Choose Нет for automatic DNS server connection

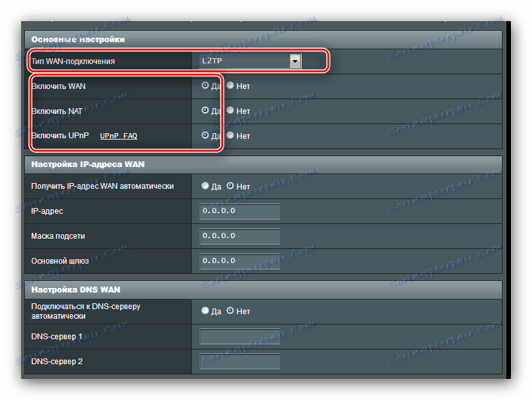pos(230,310)
